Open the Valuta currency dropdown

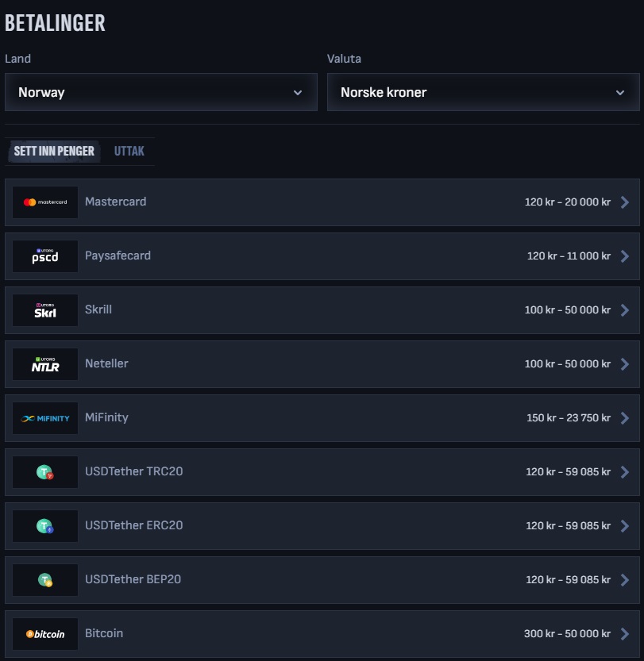483,92
